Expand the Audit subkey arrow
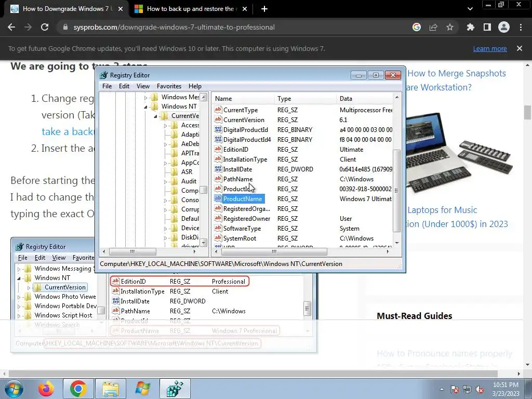Viewport: 532px width, 399px height. pos(165,181)
